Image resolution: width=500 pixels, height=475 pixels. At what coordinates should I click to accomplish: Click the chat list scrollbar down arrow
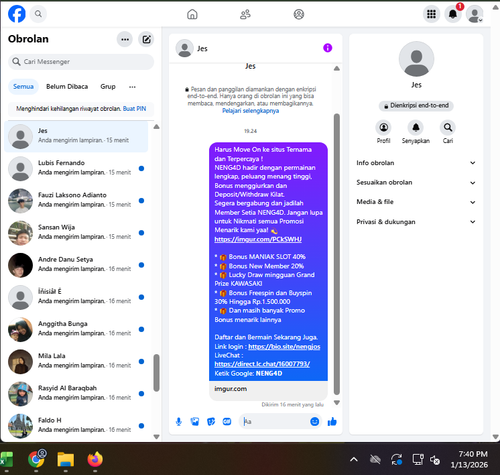coord(156,437)
